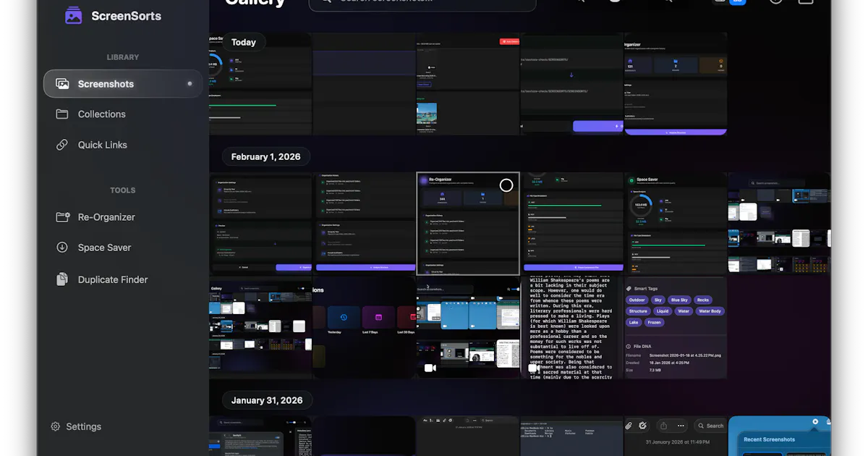Image resolution: width=868 pixels, height=456 pixels.
Task: Open the Gallery window screenshot thumbnail
Action: (260, 328)
